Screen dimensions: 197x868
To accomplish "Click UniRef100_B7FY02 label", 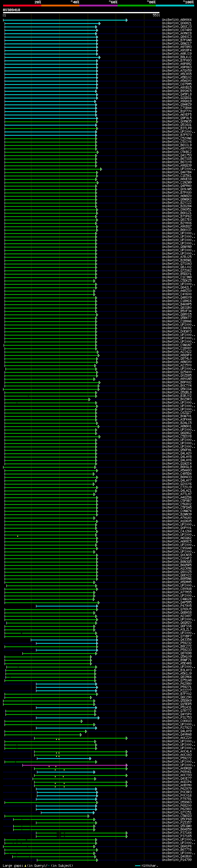I will click(x=177, y=694).
